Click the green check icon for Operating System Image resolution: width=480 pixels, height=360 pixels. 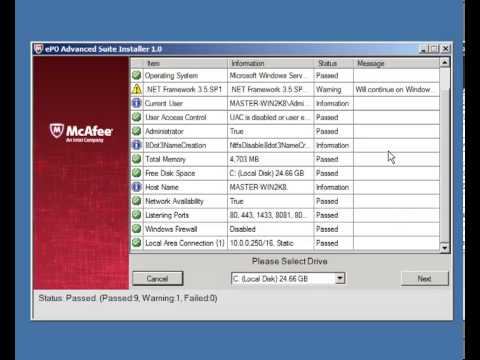click(136, 75)
